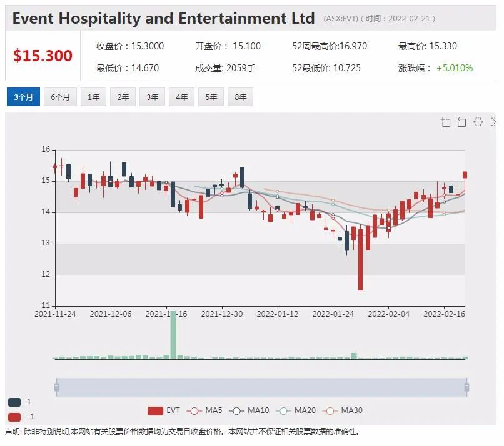
Task: Click the 最低价：14.670 text
Action: [x=128, y=68]
